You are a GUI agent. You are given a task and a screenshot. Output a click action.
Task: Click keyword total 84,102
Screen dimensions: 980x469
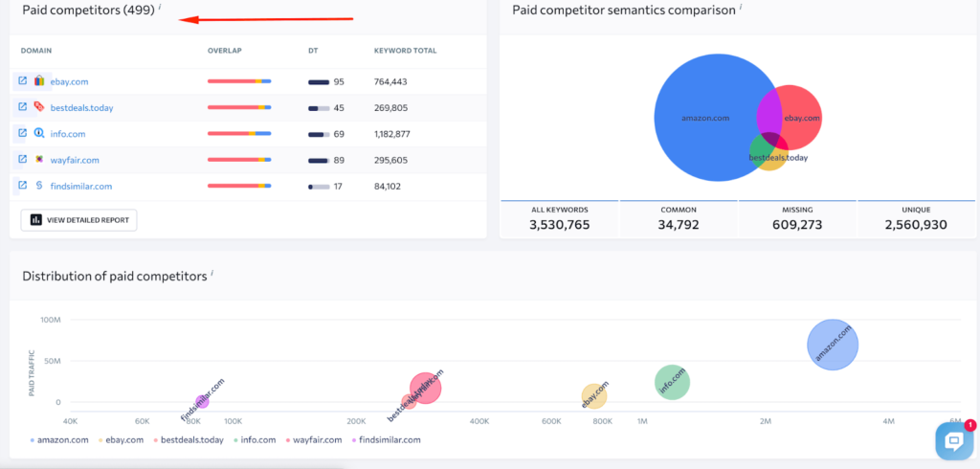click(x=388, y=187)
